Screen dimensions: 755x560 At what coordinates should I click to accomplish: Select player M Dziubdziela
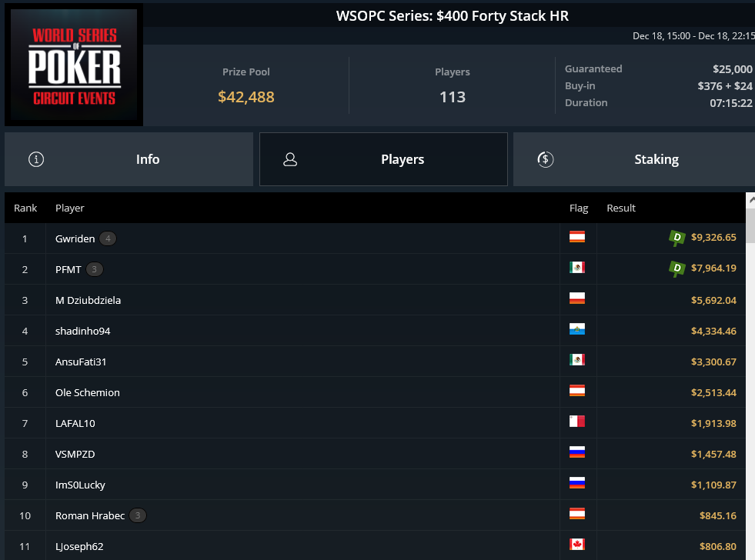point(88,300)
